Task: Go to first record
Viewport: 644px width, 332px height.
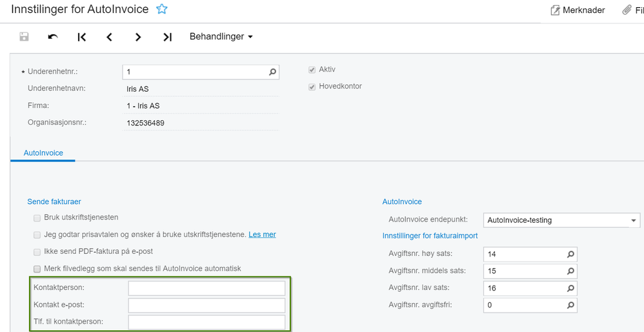Action: click(x=82, y=37)
